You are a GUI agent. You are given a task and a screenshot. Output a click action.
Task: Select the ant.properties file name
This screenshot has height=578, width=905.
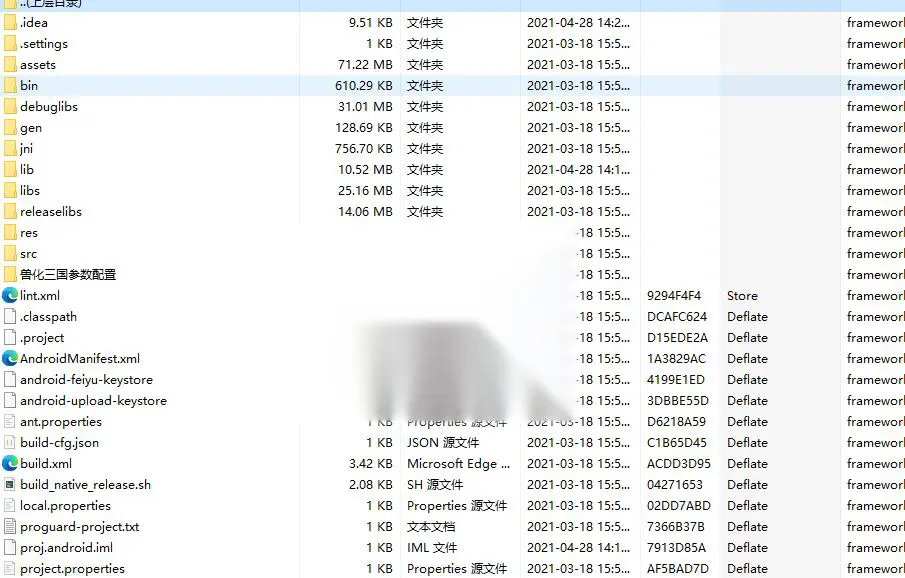coord(61,422)
